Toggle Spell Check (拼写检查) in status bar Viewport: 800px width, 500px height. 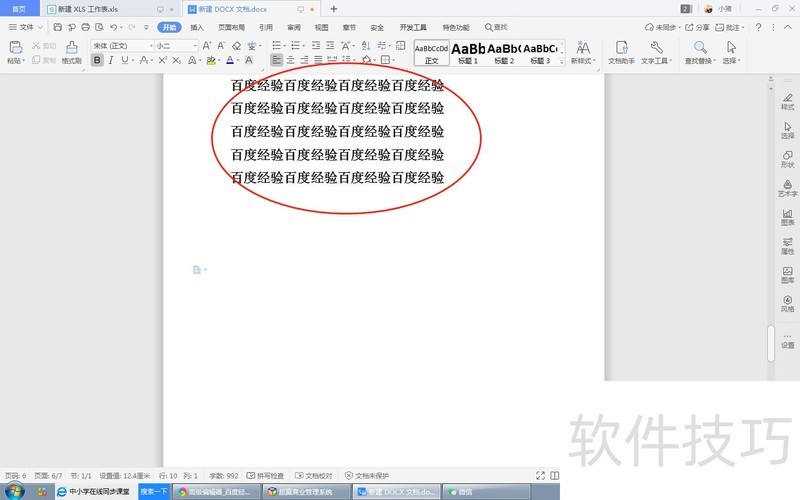[265, 476]
